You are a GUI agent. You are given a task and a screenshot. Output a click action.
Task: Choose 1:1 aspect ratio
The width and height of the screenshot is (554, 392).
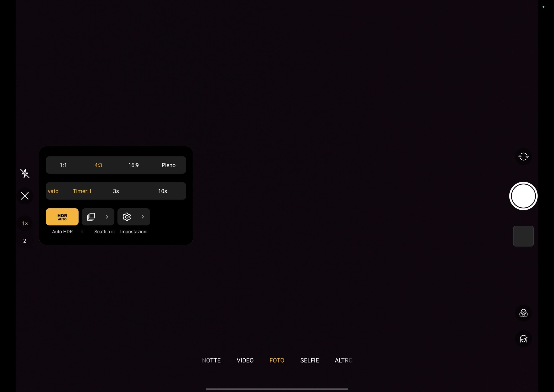point(63,165)
